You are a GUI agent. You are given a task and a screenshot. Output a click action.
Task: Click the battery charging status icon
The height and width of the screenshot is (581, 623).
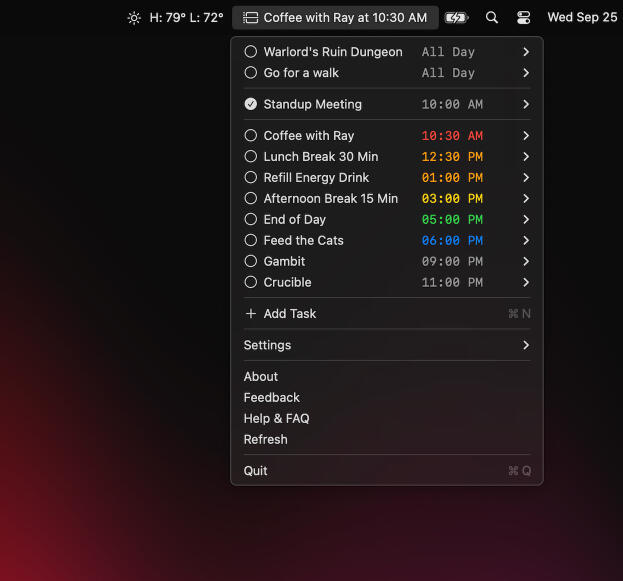click(x=456, y=18)
